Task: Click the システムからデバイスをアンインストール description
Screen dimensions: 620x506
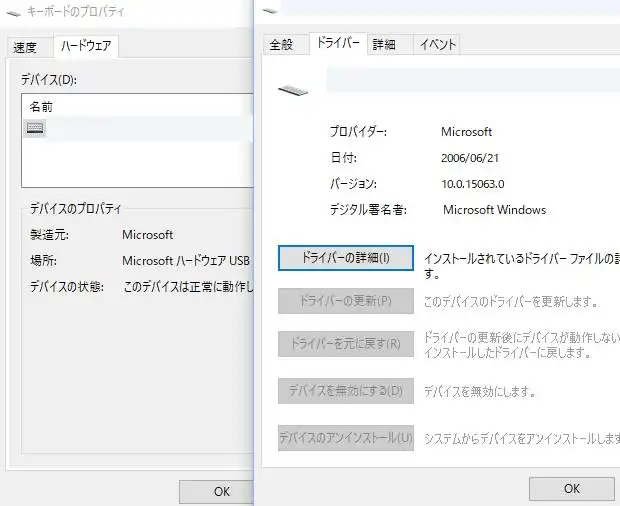Action: click(522, 438)
